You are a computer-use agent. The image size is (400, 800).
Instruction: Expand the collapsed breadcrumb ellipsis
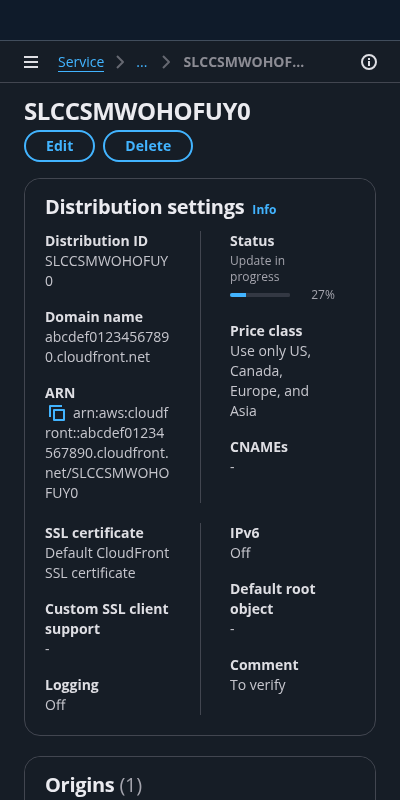point(142,62)
